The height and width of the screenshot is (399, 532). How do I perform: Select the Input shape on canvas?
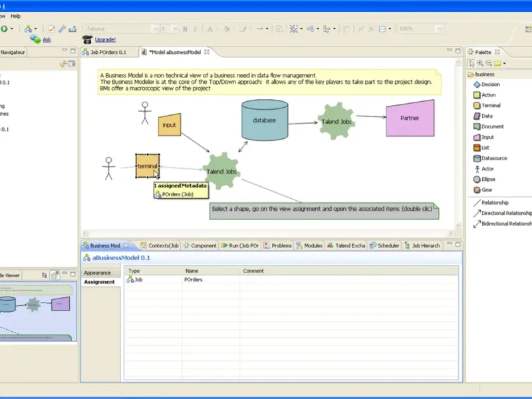click(170, 124)
